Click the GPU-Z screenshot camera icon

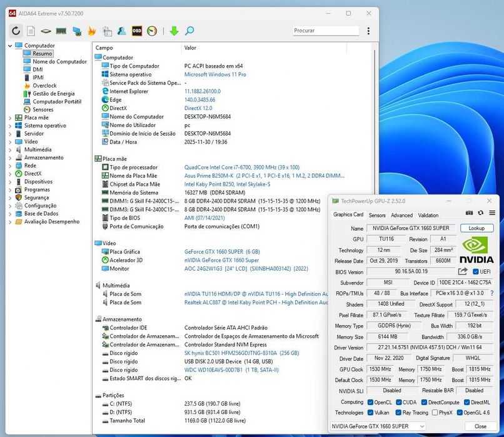coord(469,213)
